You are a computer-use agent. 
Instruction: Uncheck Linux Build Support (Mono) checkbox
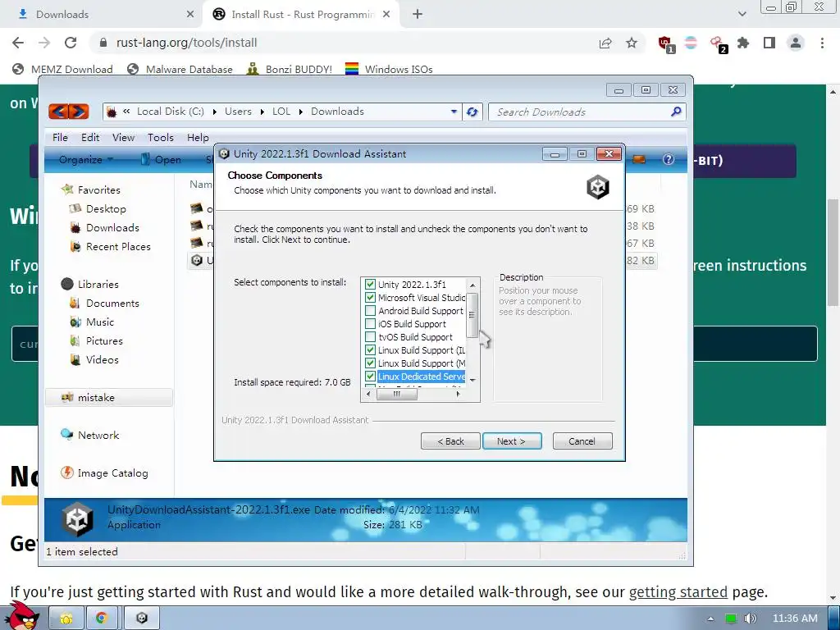click(x=370, y=363)
